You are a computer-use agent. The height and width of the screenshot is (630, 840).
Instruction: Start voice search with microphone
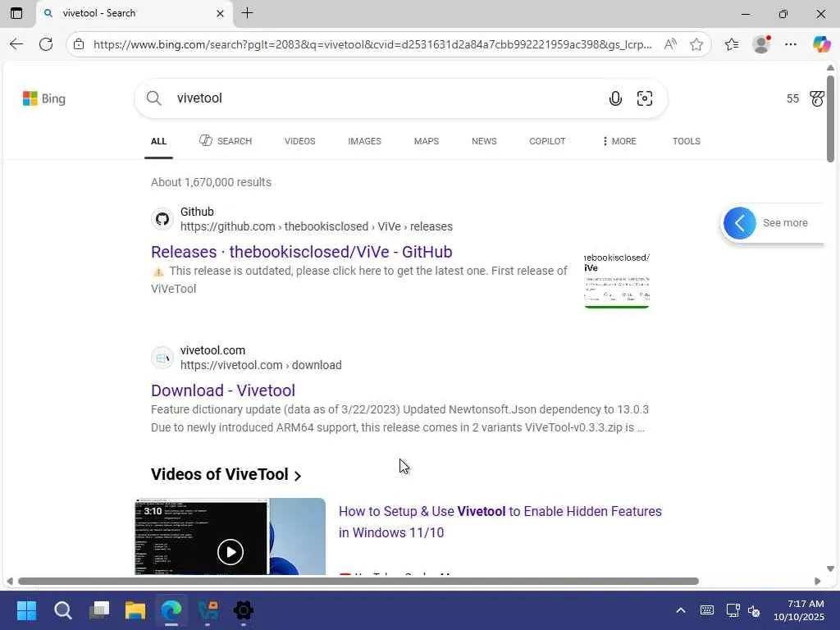click(x=615, y=98)
